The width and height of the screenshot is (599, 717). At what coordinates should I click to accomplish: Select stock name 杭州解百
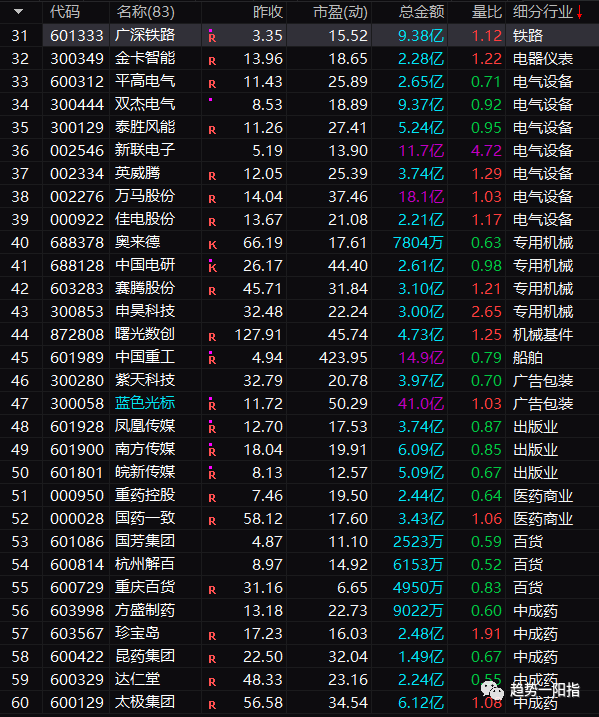point(145,564)
